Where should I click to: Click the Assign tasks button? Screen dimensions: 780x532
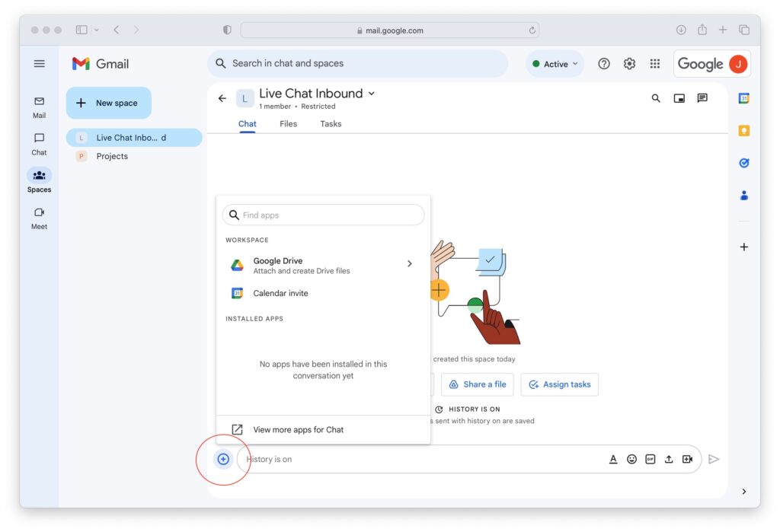pyautogui.click(x=560, y=384)
